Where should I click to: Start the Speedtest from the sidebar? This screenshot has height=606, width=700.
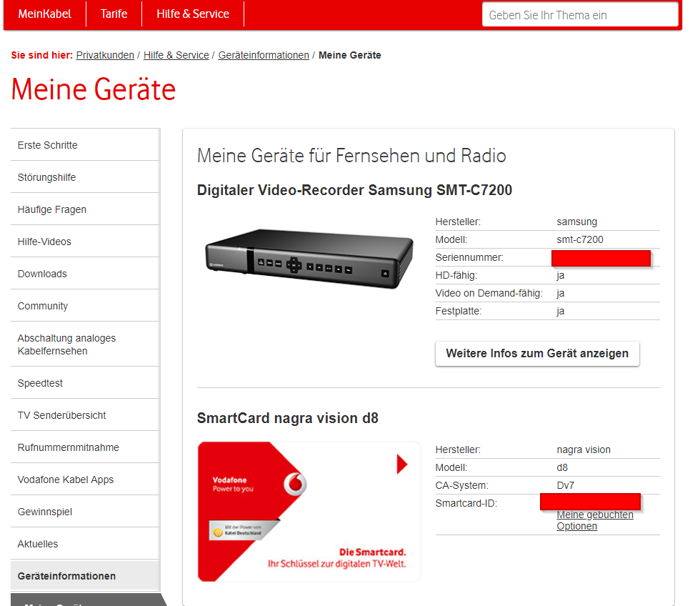[x=39, y=382]
